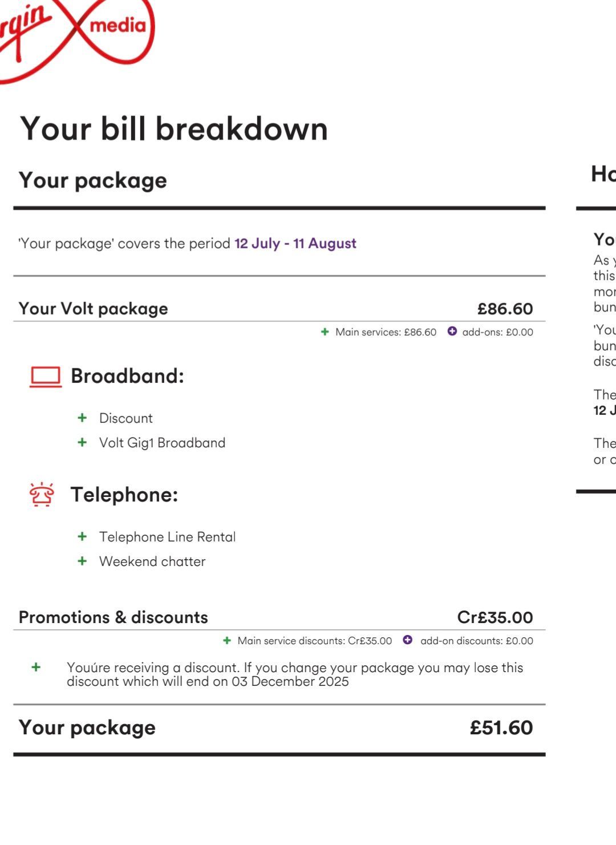The height and width of the screenshot is (845, 616).
Task: Click Your Volt package row heading
Action: pos(94,309)
